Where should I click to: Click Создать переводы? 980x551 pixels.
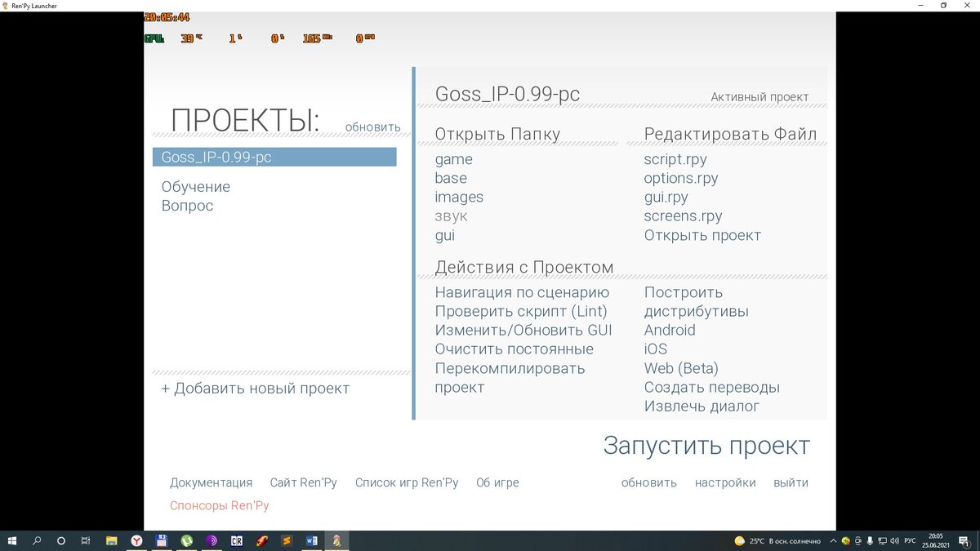click(x=712, y=387)
